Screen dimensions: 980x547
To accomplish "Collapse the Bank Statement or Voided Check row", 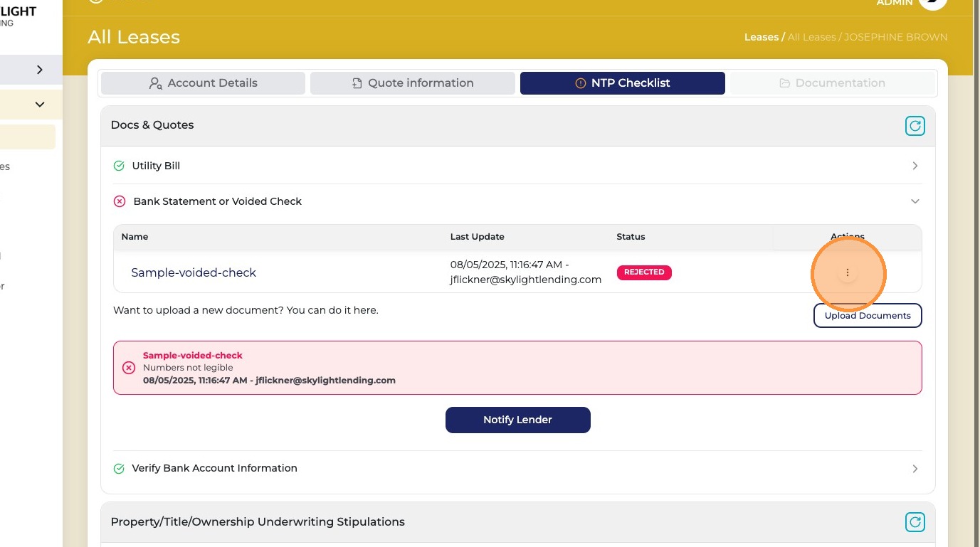I will point(915,201).
